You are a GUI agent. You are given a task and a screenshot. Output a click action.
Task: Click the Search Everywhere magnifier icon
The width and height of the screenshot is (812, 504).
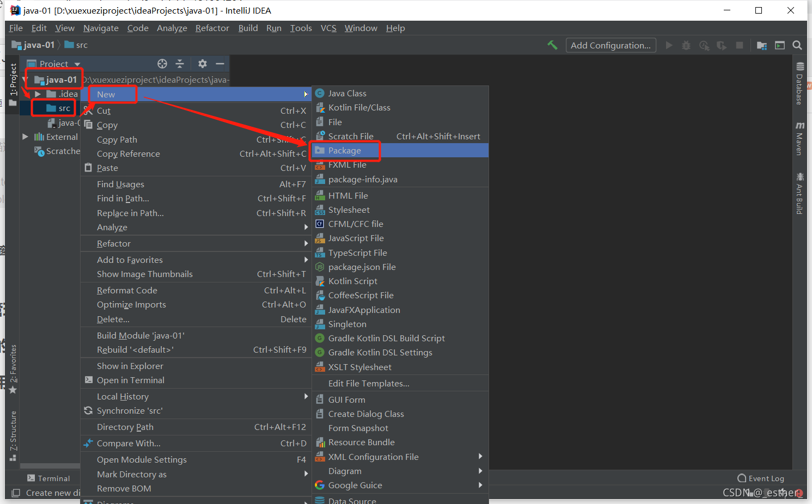click(x=797, y=45)
